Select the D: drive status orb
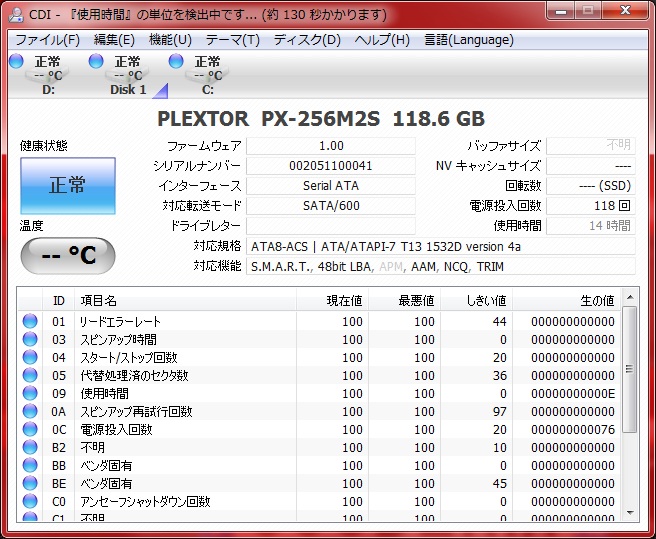 point(16,62)
